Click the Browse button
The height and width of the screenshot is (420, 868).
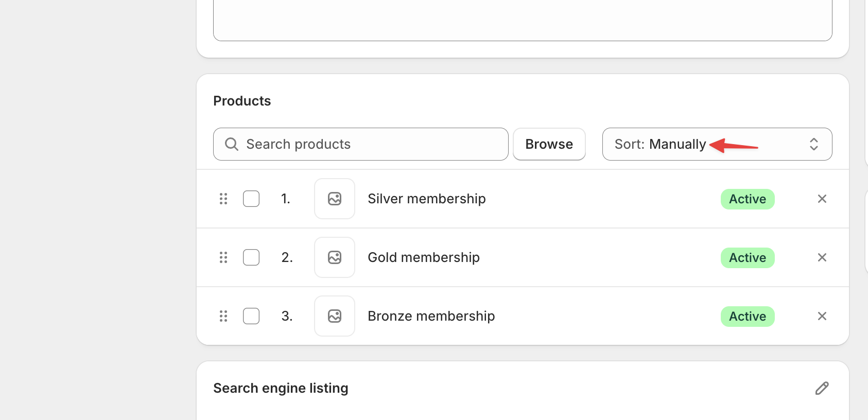(549, 144)
